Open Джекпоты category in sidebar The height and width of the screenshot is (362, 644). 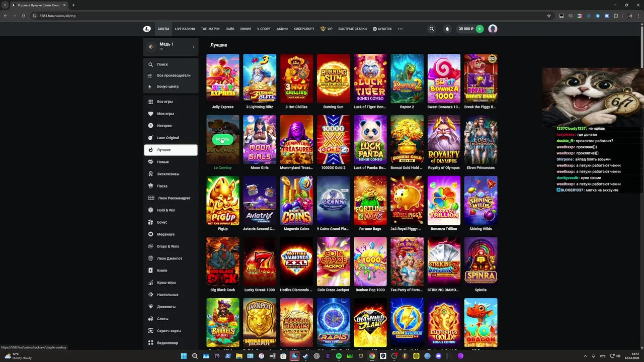[x=171, y=307]
